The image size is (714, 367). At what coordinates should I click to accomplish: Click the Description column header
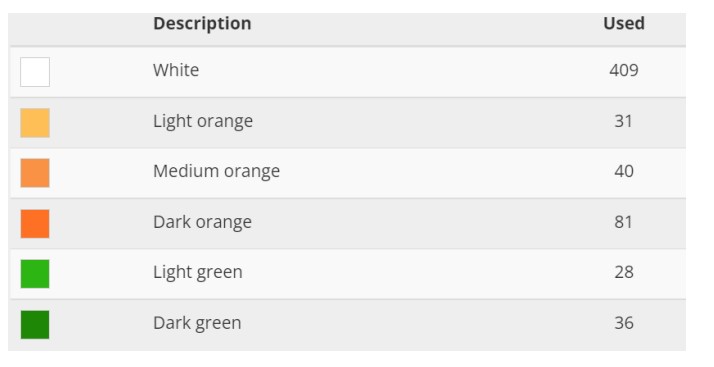pyautogui.click(x=202, y=24)
